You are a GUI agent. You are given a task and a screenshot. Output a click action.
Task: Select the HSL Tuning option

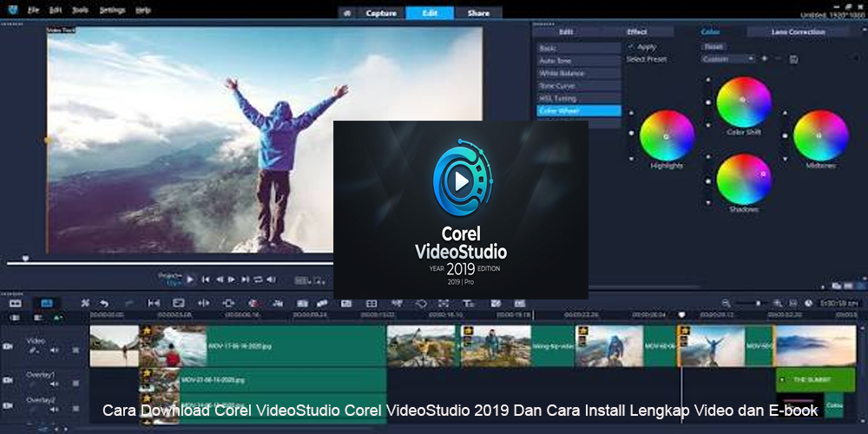578,99
